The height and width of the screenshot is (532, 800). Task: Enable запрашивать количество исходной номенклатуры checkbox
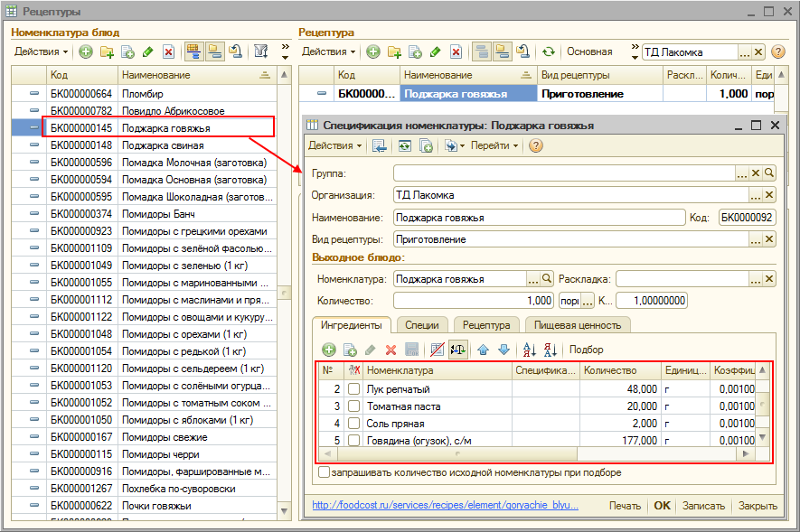click(x=324, y=472)
